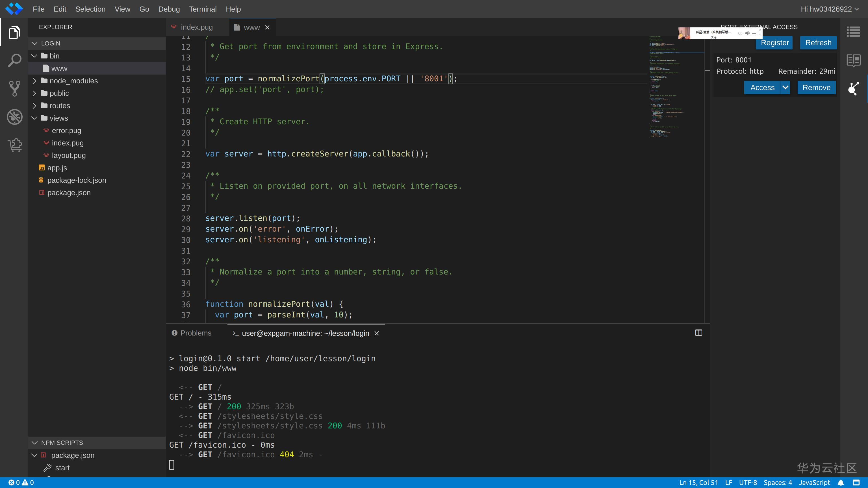Switch to the index.pug editor tab
This screenshot has width=868, height=488.
196,27
